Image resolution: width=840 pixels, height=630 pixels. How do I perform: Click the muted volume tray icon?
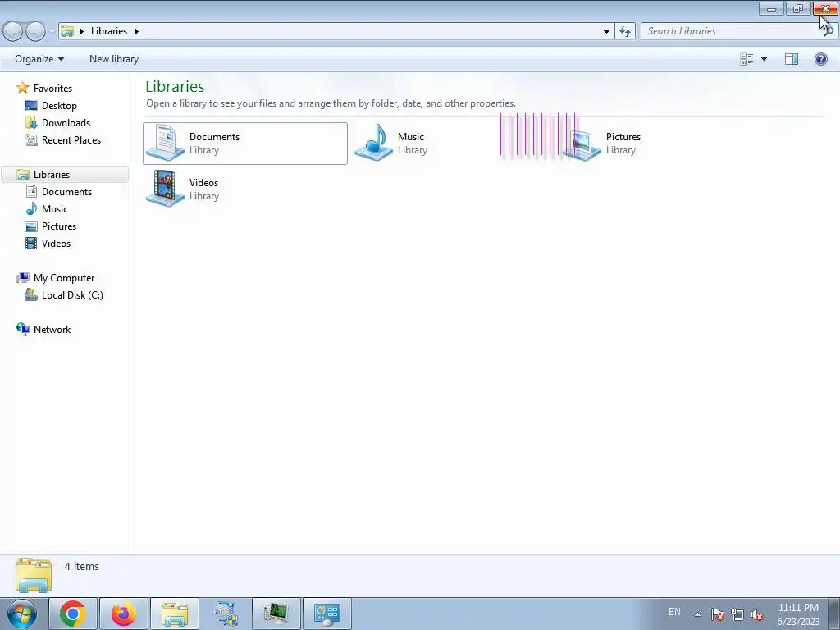(757, 614)
